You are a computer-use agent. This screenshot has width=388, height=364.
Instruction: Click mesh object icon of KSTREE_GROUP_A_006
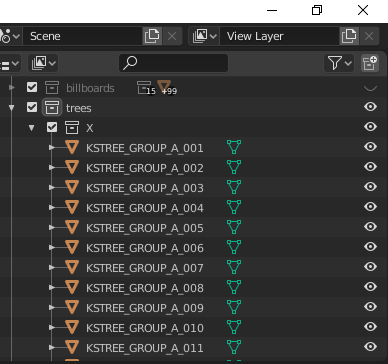pos(72,247)
